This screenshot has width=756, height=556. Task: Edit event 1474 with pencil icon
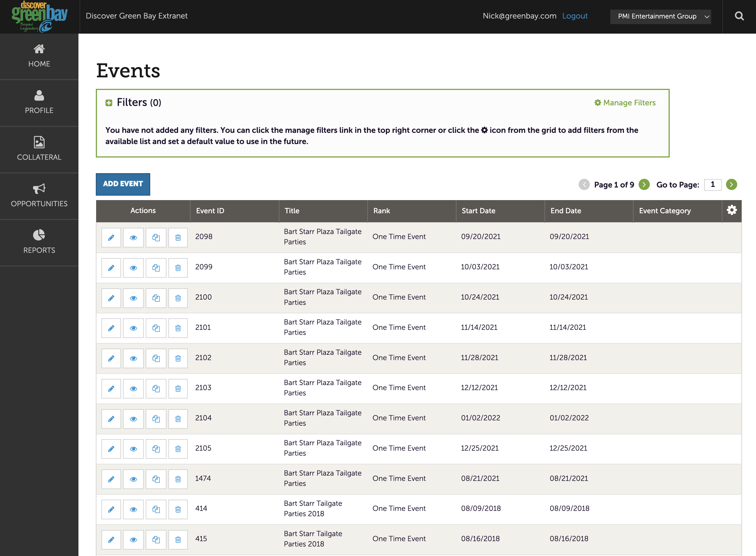pos(111,479)
